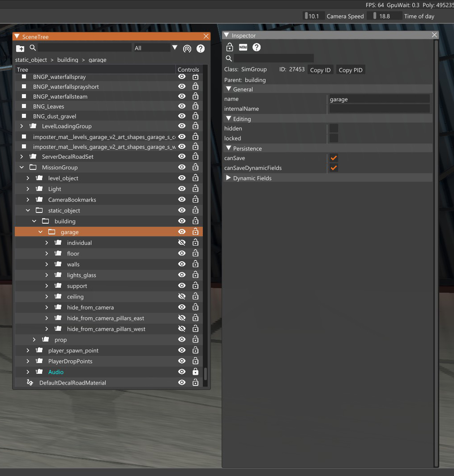Lock the prop folder row
This screenshot has height=476, width=454.
click(x=195, y=339)
